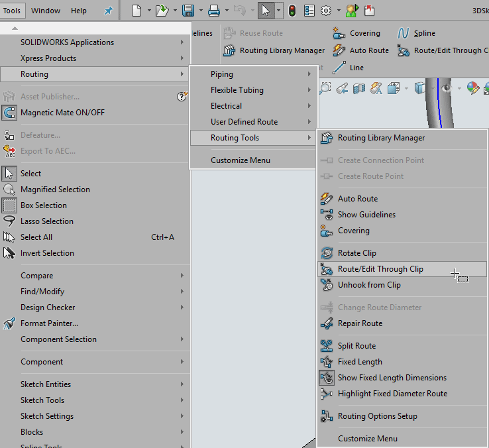Open the Piping submenu

[x=253, y=74]
